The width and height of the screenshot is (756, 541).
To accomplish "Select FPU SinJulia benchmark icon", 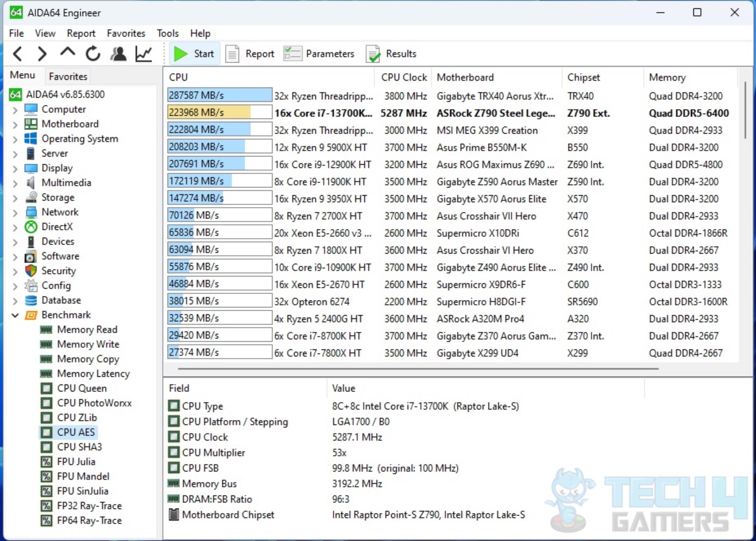I will 46,491.
